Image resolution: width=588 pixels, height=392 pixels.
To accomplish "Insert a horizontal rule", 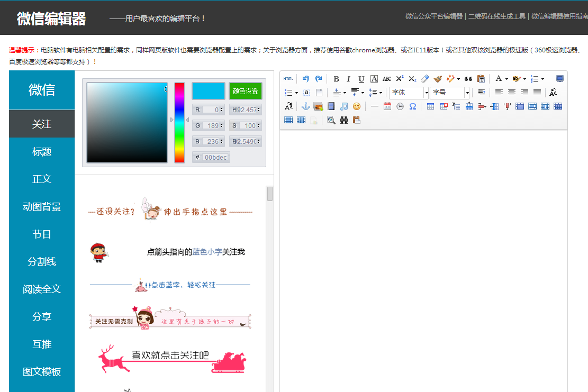I will point(374,106).
